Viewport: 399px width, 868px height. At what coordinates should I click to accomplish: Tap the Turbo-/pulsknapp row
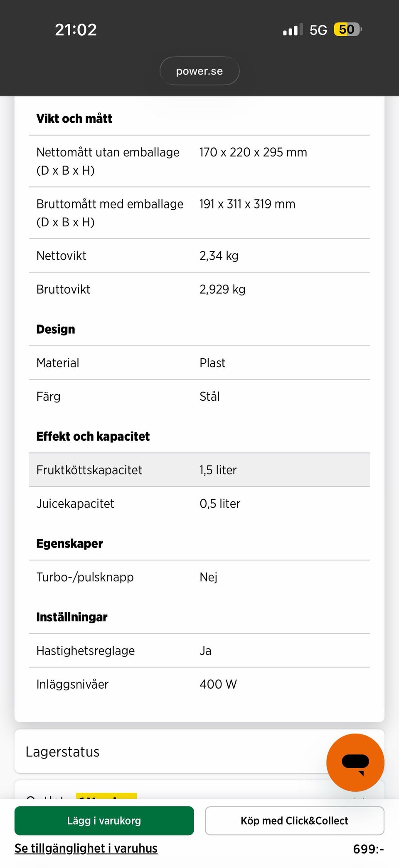coord(199,577)
